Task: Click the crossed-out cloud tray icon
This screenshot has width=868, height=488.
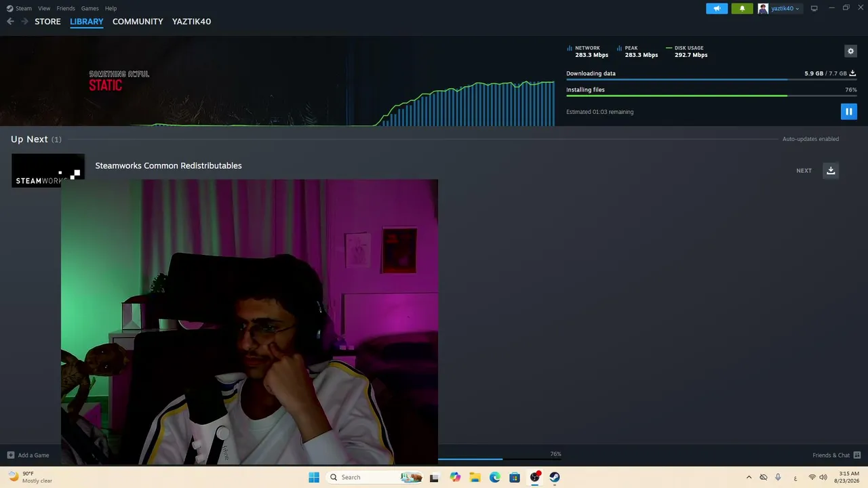Action: tap(763, 477)
